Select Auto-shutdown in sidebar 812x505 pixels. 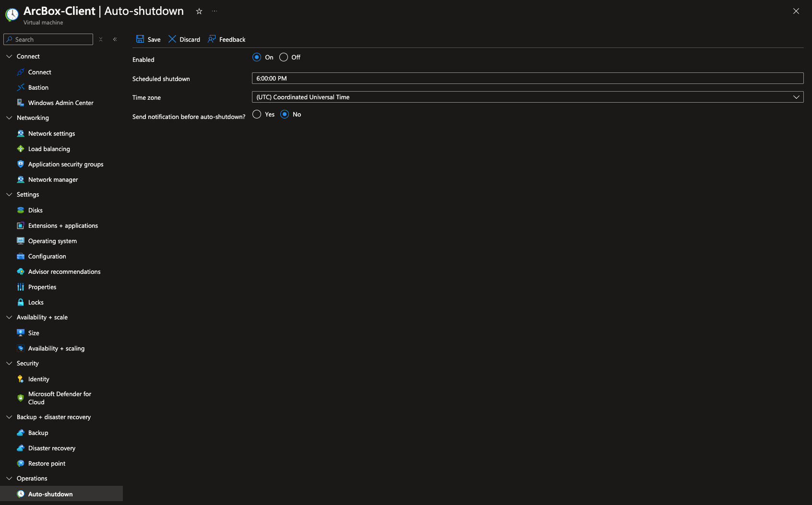pyautogui.click(x=61, y=493)
